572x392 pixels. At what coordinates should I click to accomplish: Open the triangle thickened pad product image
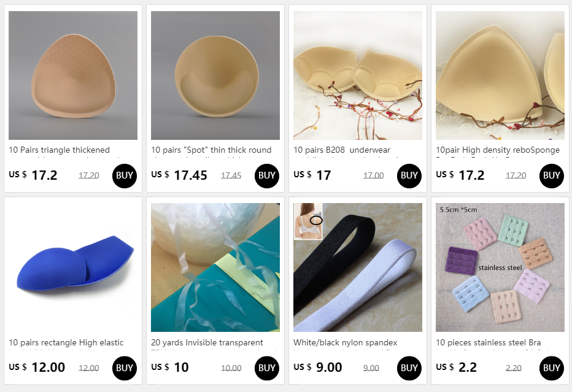[x=73, y=75]
